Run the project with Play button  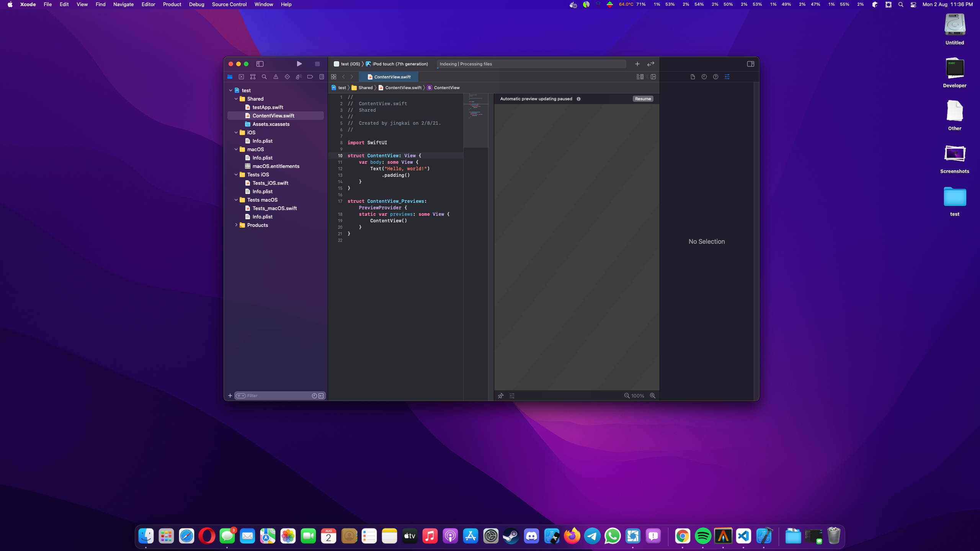[299, 64]
